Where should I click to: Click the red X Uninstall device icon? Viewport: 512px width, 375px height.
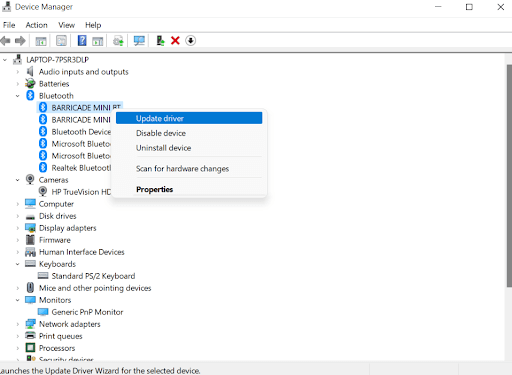[x=175, y=41]
